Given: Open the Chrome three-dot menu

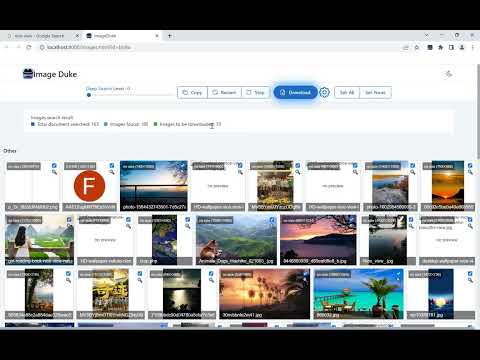Looking at the screenshot, I should [473, 47].
